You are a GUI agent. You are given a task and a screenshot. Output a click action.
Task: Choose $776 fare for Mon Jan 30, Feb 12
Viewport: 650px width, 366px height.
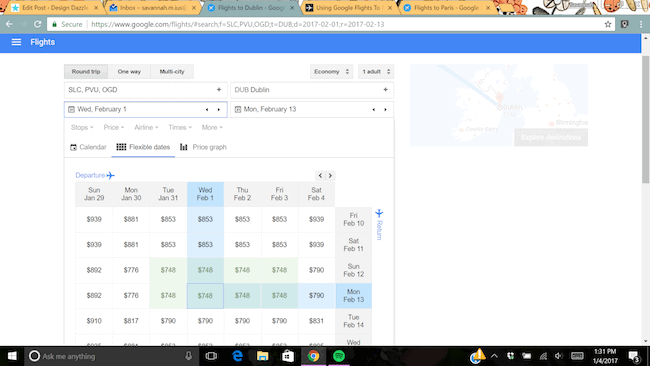[x=131, y=270]
